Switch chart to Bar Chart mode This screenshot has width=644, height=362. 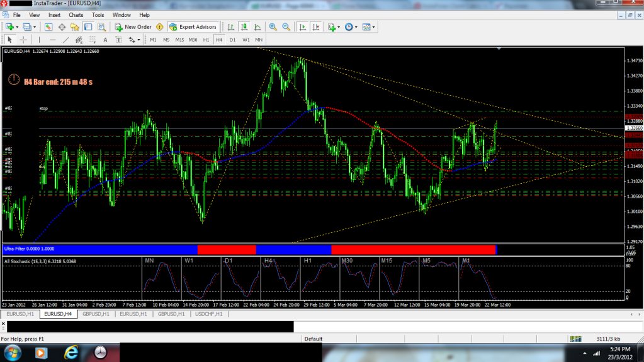pos(231,27)
